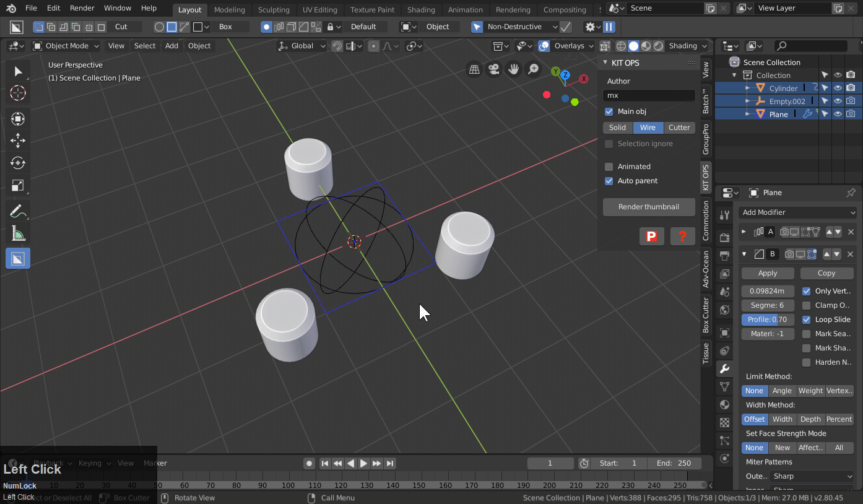Click the Author text field
863x504 pixels.
648,95
